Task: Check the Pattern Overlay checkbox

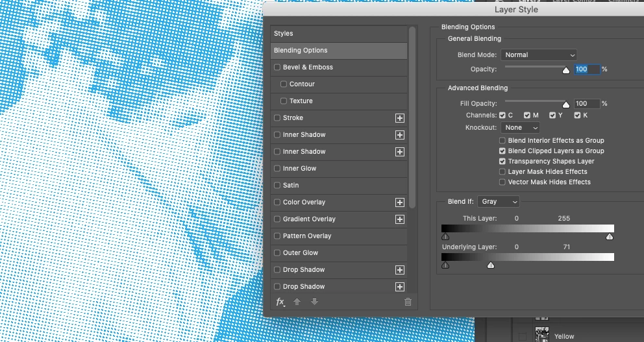Action: coord(277,236)
